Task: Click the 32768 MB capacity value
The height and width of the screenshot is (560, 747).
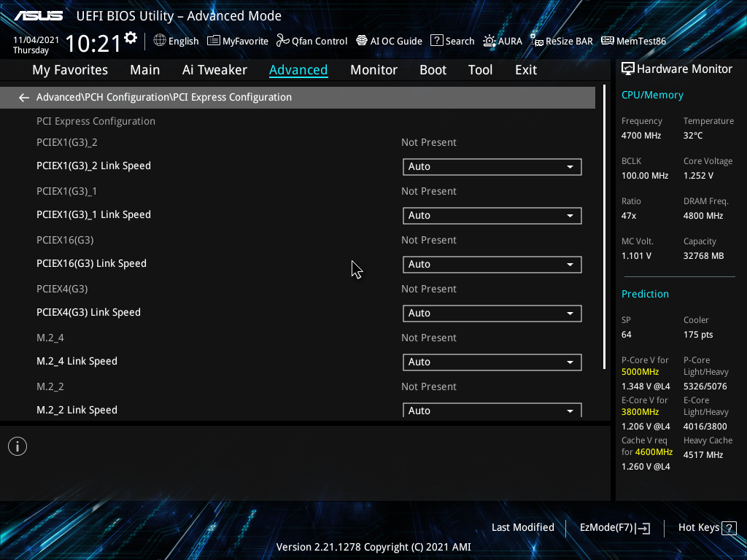Action: pyautogui.click(x=704, y=256)
